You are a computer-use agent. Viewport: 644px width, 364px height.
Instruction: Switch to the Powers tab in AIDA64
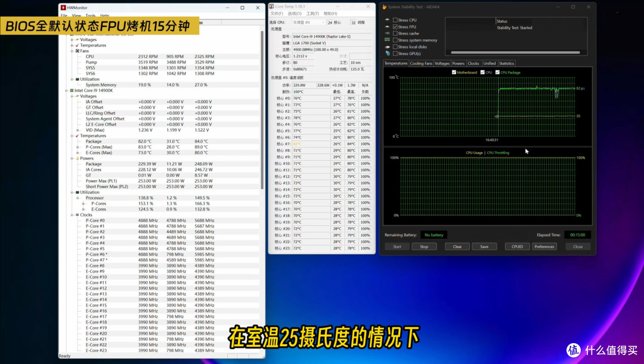point(459,63)
